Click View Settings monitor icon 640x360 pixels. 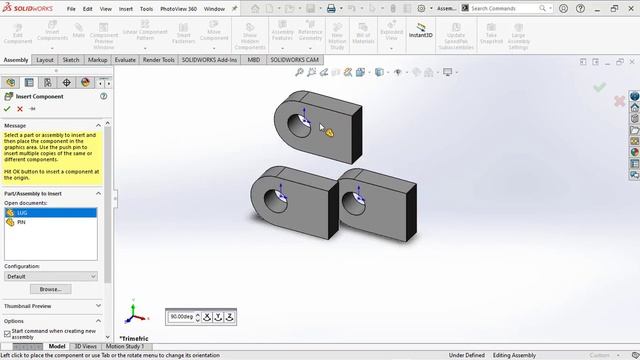tap(448, 72)
